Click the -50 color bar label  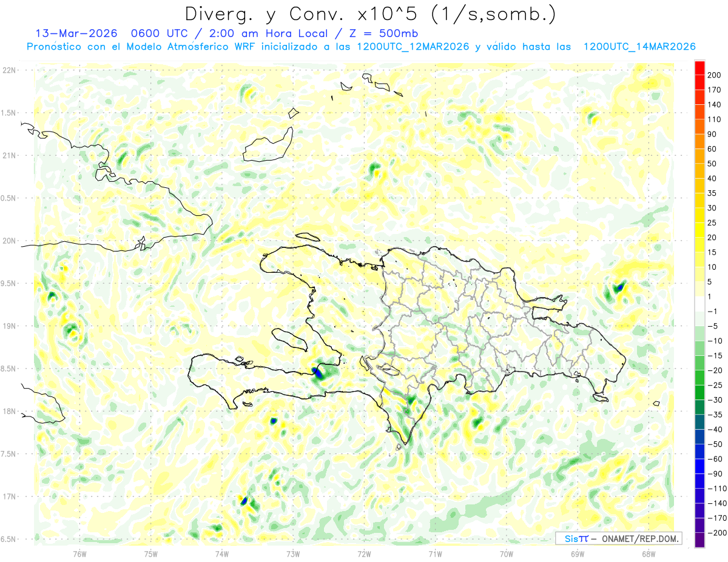pyautogui.click(x=716, y=444)
